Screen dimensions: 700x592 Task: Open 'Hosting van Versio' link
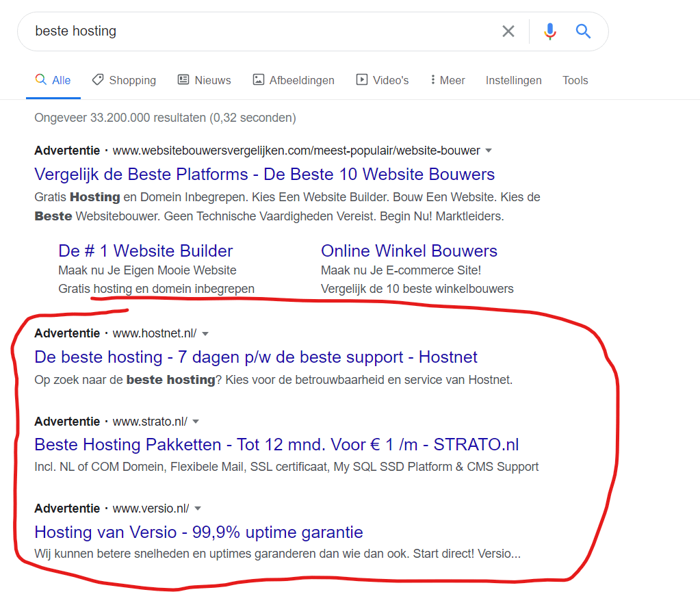coord(198,532)
